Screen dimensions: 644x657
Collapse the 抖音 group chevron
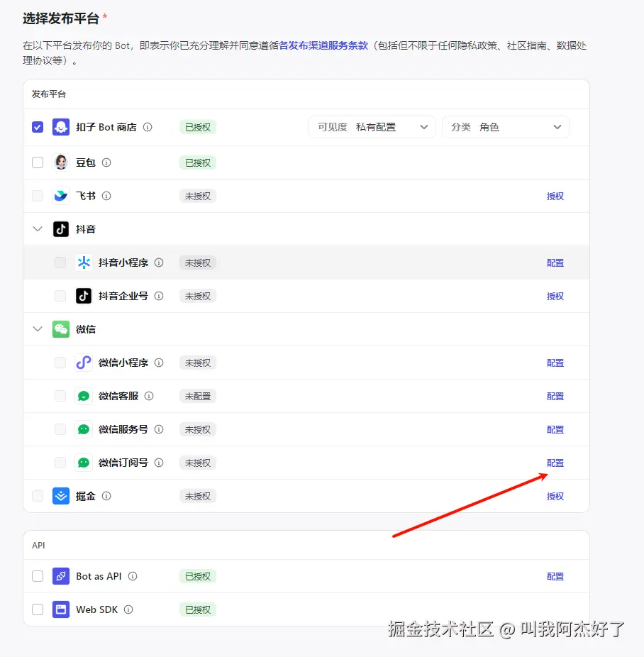(x=38, y=229)
